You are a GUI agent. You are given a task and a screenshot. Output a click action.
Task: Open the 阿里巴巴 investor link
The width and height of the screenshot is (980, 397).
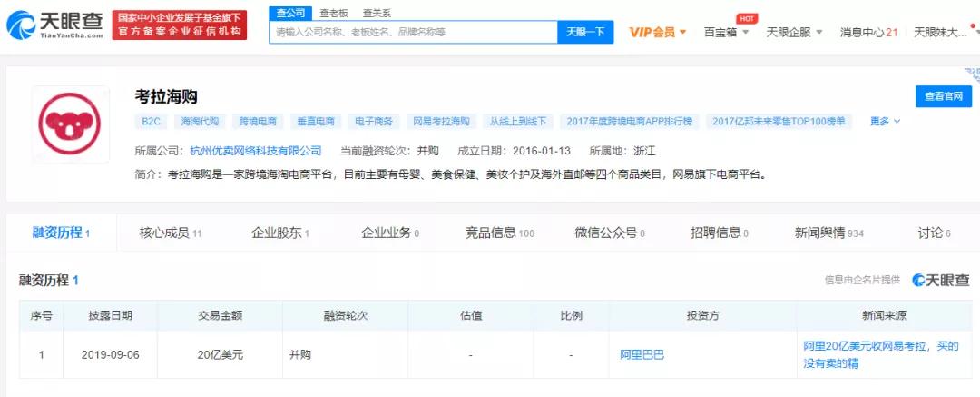click(642, 355)
